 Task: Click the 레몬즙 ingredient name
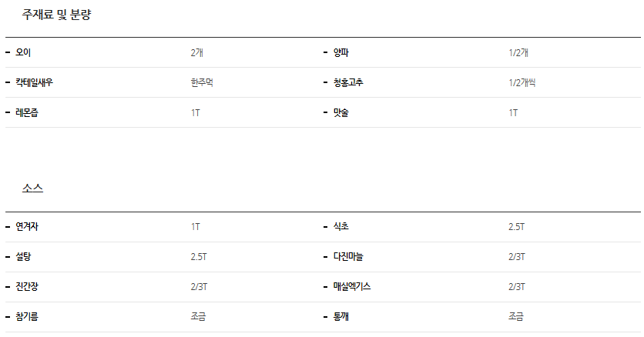(x=27, y=113)
